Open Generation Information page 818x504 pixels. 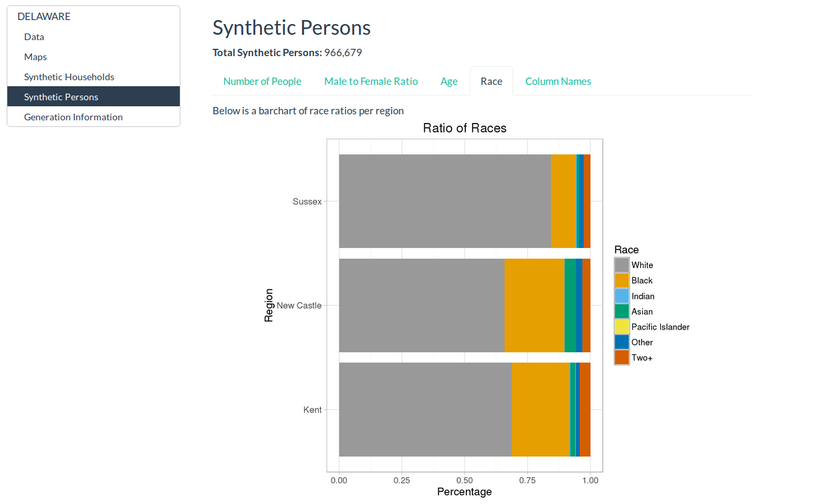point(74,117)
